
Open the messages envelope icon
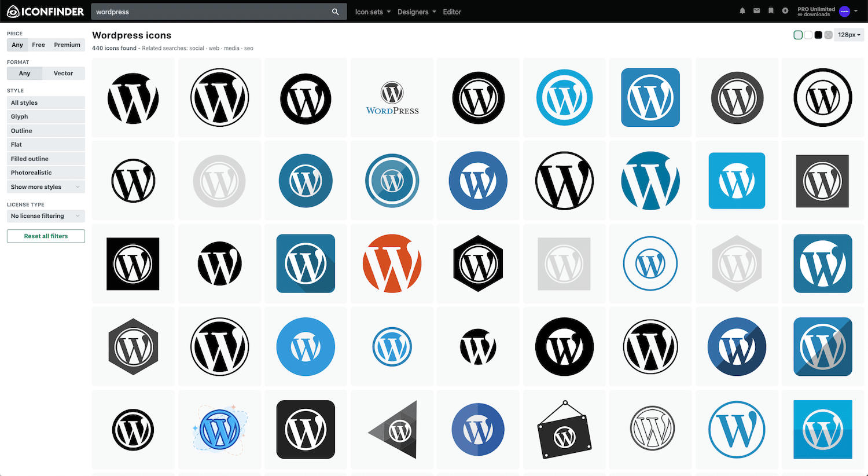757,11
